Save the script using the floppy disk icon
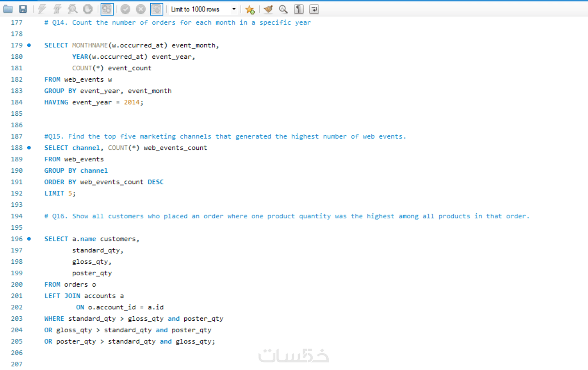Image resolution: width=588 pixels, height=370 pixels. coord(23,9)
